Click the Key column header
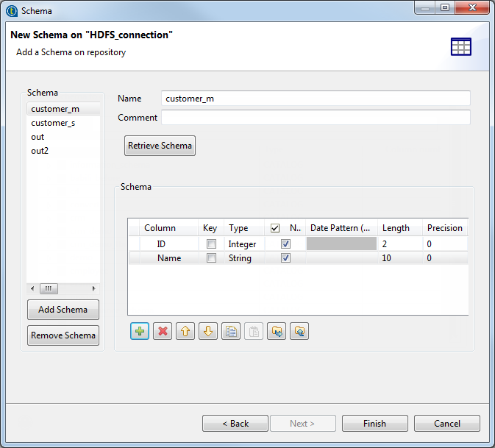The height and width of the screenshot is (448, 495). click(211, 228)
